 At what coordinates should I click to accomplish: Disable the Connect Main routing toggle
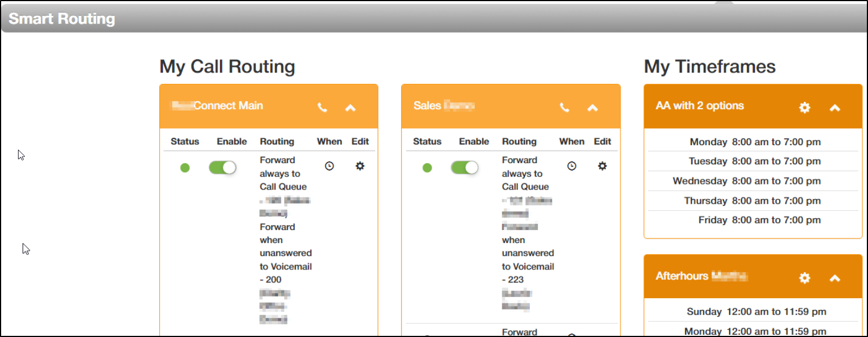[222, 168]
